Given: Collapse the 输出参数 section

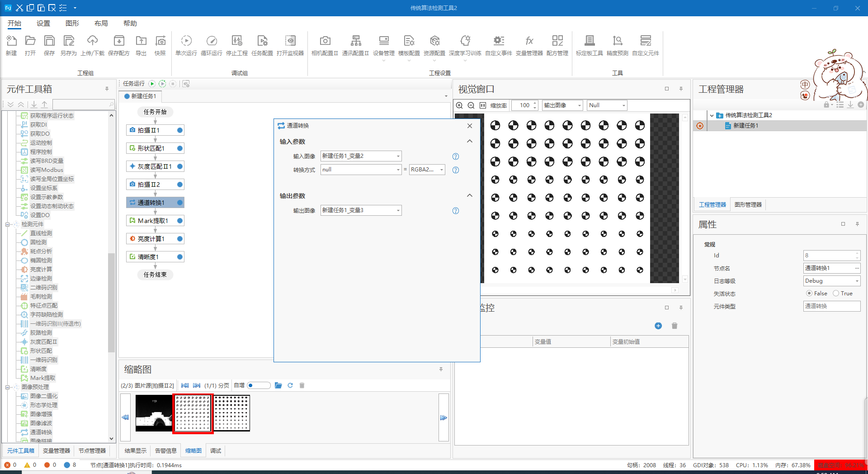Looking at the screenshot, I should coord(470,195).
